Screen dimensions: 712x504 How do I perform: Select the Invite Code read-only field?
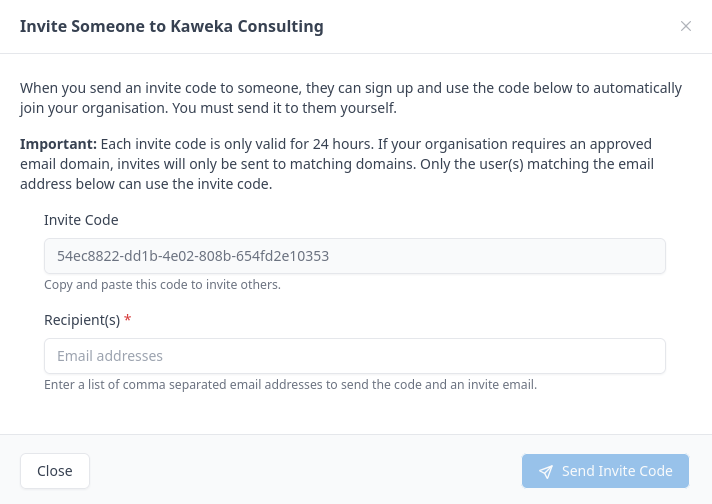[355, 256]
